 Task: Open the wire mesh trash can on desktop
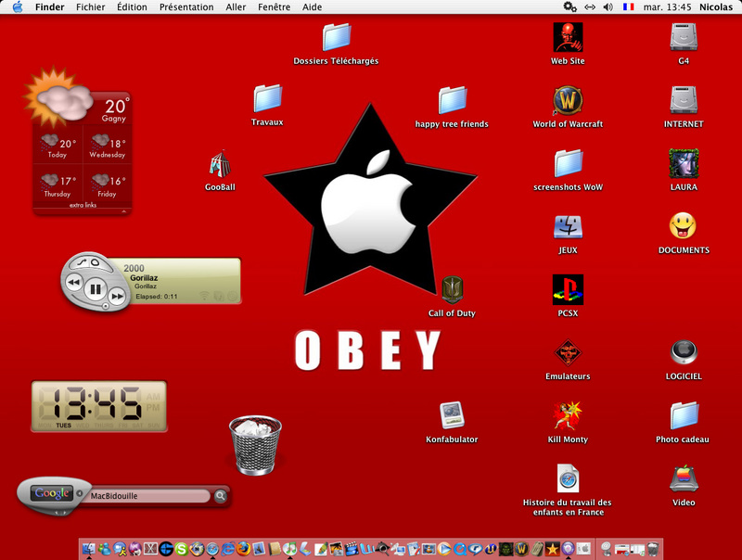point(256,445)
